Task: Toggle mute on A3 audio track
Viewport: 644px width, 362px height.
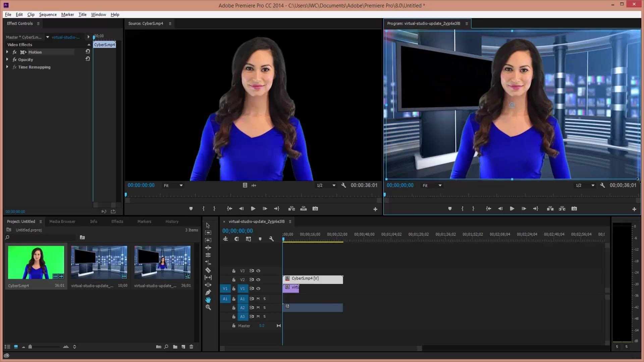Action: coord(258,316)
